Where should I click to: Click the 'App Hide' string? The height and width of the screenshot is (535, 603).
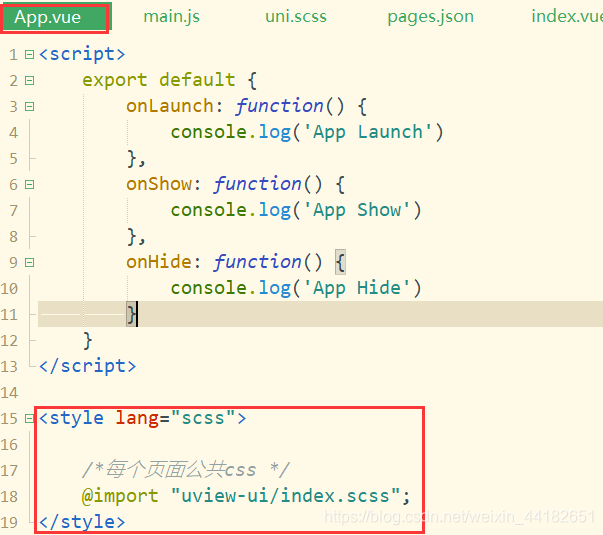tap(356, 288)
